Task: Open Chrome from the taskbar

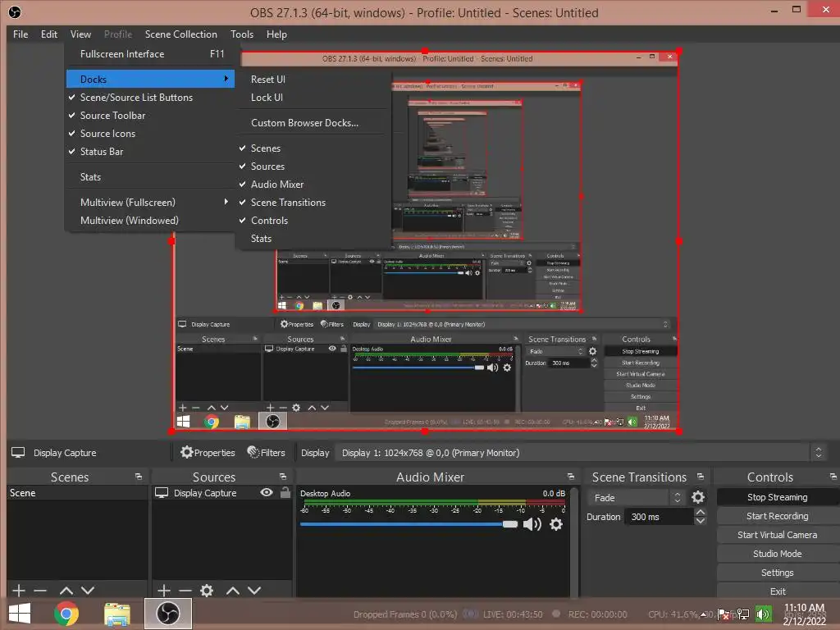Action: click(66, 614)
